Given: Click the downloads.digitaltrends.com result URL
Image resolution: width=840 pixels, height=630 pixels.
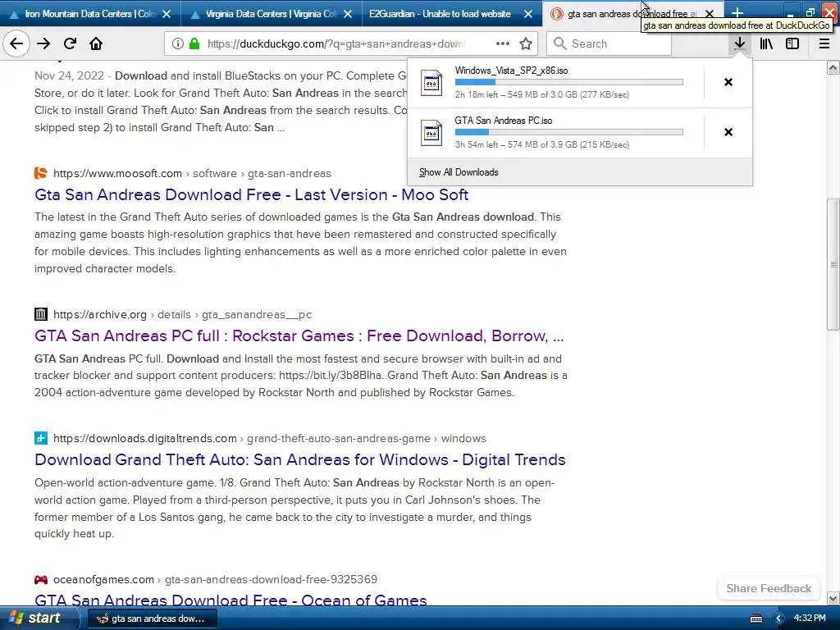Looking at the screenshot, I should pos(269,438).
